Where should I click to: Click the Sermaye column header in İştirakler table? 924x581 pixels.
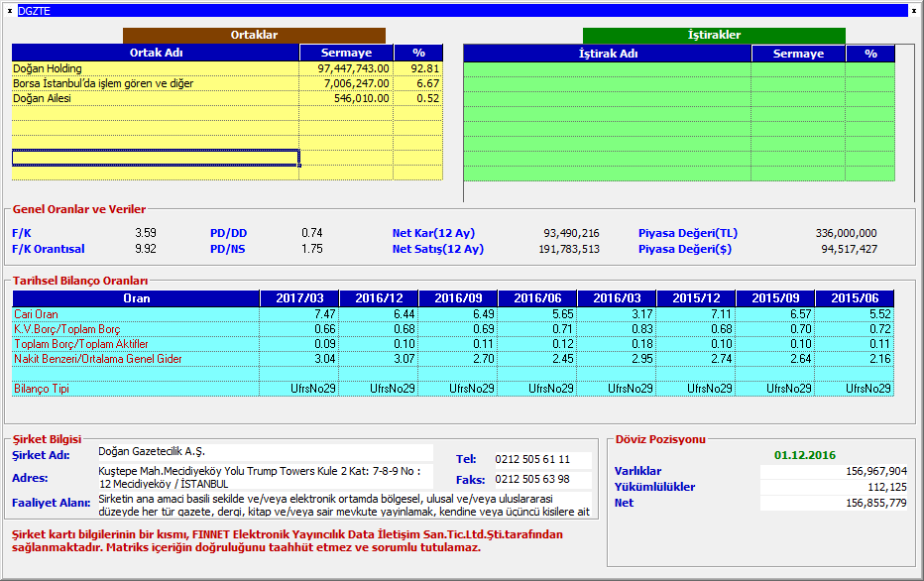[798, 54]
